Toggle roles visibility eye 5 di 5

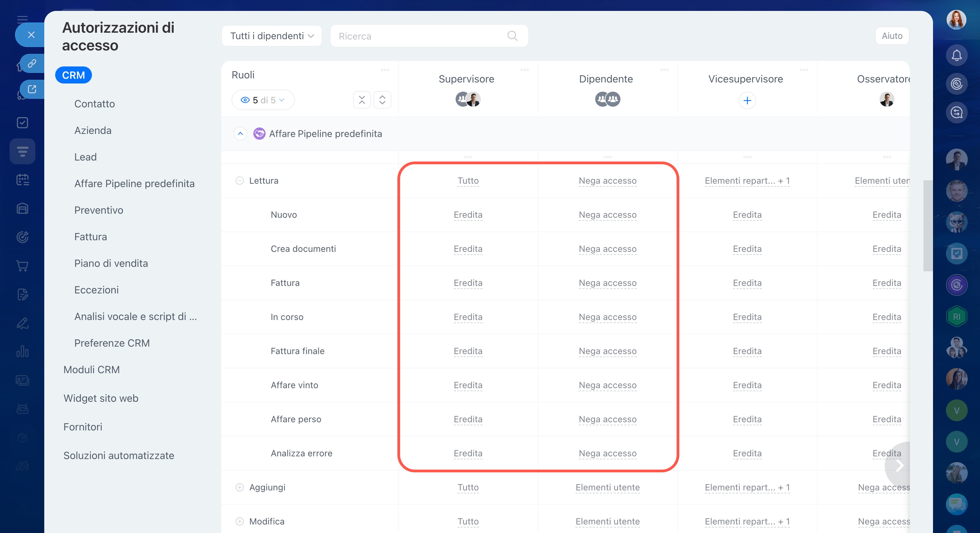coord(263,100)
